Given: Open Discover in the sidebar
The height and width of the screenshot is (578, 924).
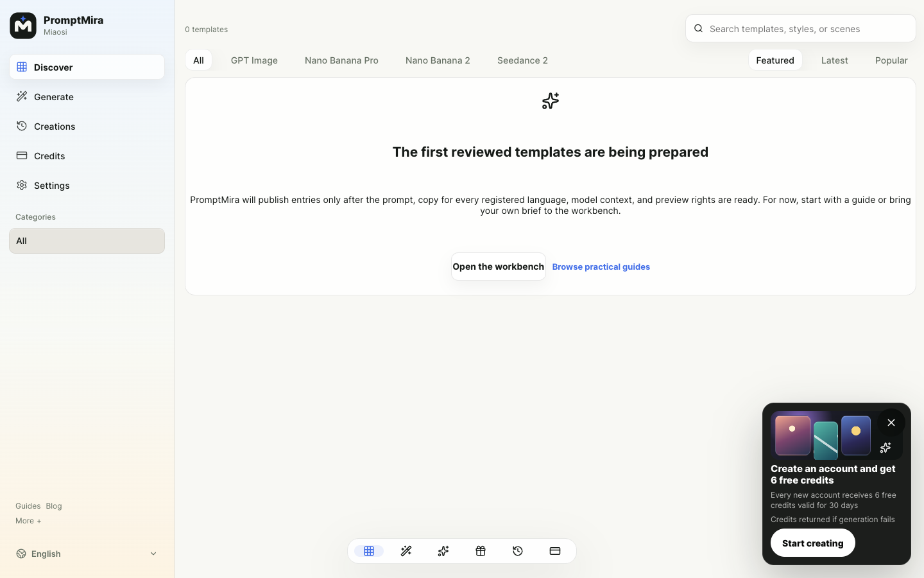Looking at the screenshot, I should tap(87, 67).
